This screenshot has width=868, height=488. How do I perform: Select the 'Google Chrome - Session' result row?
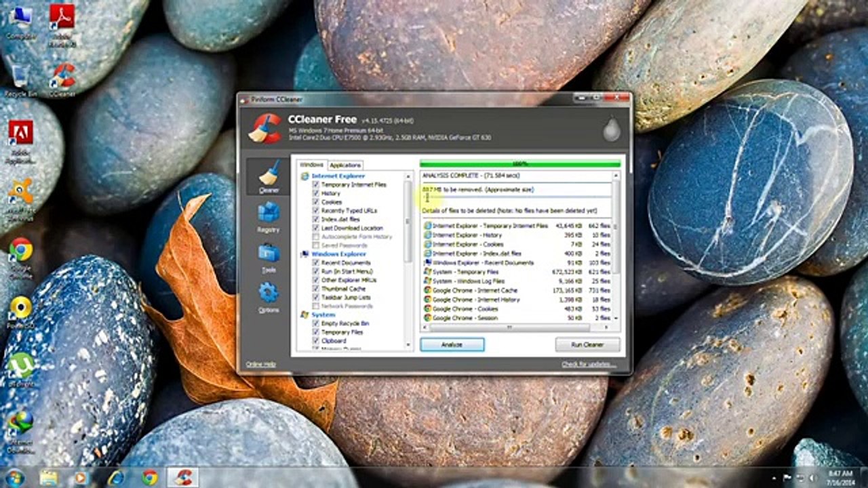517,317
